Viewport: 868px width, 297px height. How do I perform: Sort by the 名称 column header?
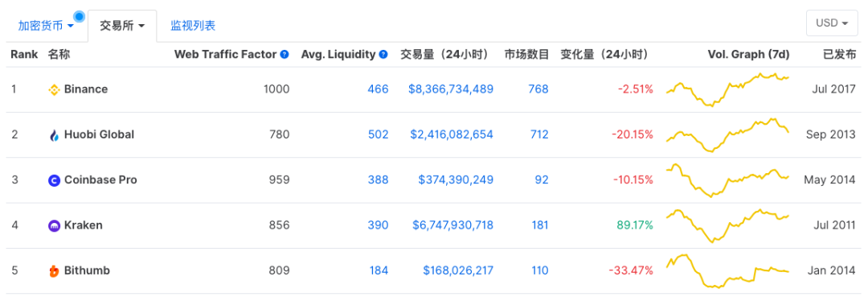59,54
